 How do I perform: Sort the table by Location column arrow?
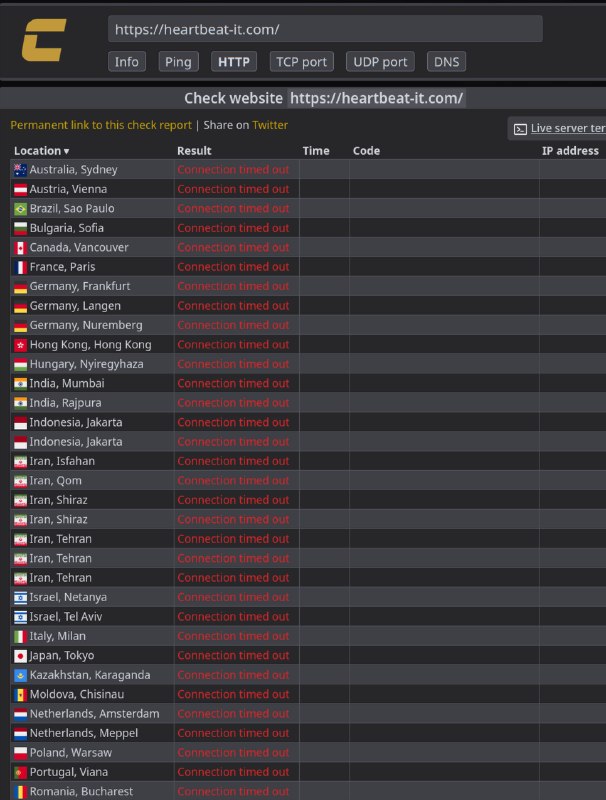(x=66, y=152)
